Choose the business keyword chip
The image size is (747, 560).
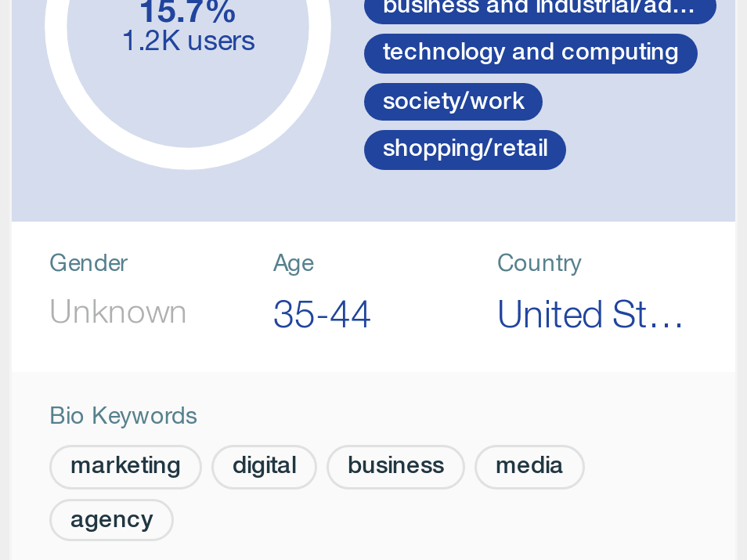tap(395, 467)
